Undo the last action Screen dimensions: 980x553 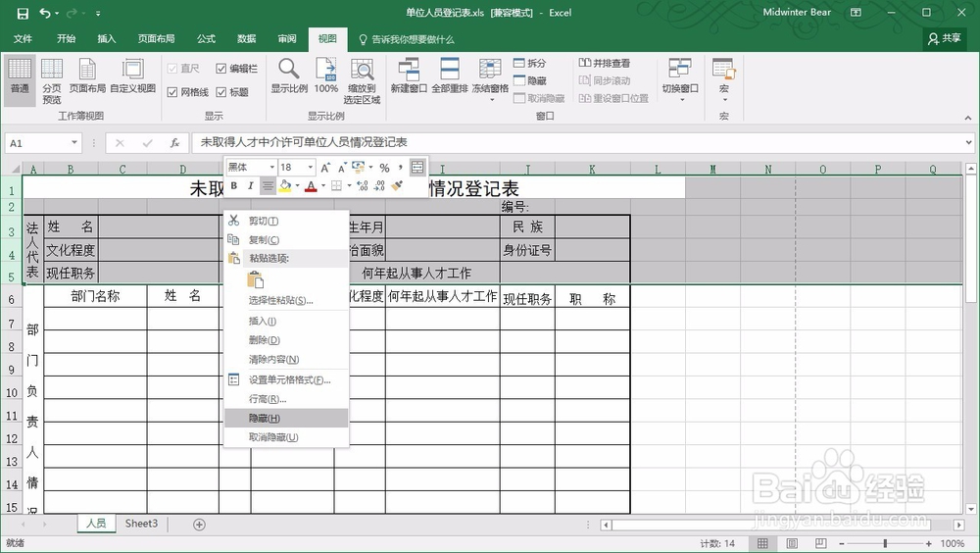coord(45,13)
